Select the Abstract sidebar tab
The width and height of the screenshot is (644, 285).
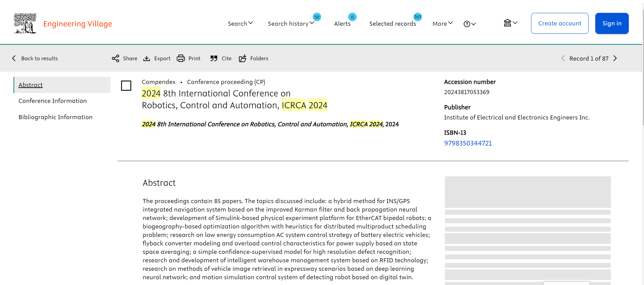[x=62, y=85]
